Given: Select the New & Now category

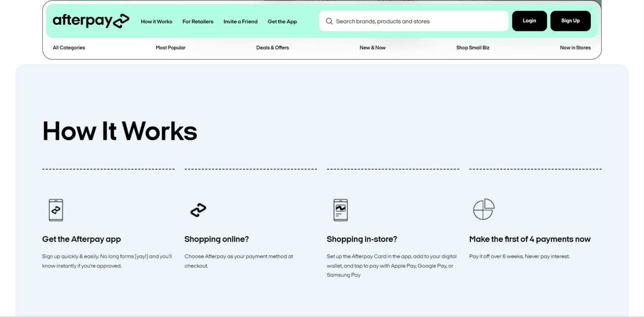Looking at the screenshot, I should 372,48.
